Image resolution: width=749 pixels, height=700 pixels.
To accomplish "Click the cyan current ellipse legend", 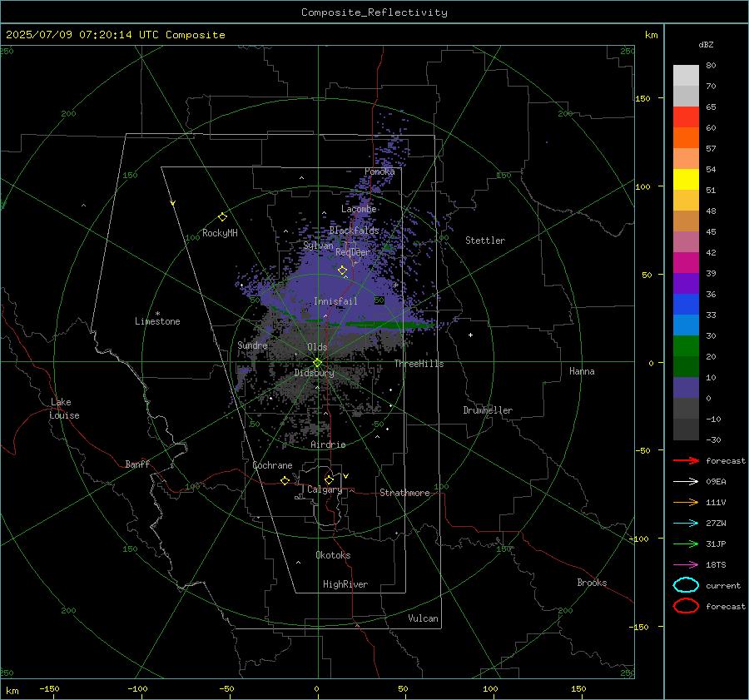I will [686, 585].
